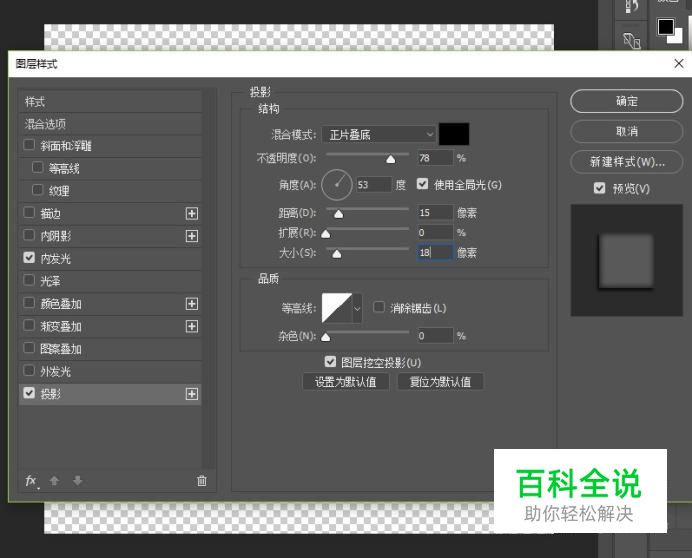692x558 pixels.
Task: Enable 图案叠加 checkbox
Action: click(29, 347)
